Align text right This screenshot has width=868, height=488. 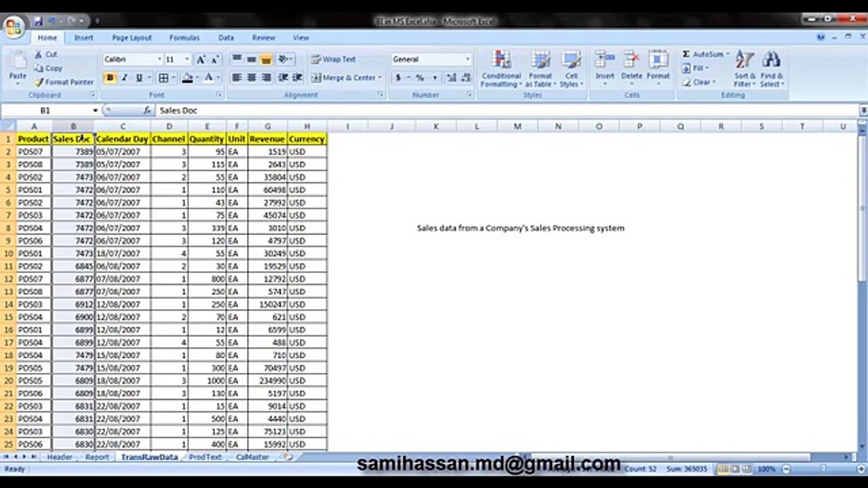click(267, 78)
